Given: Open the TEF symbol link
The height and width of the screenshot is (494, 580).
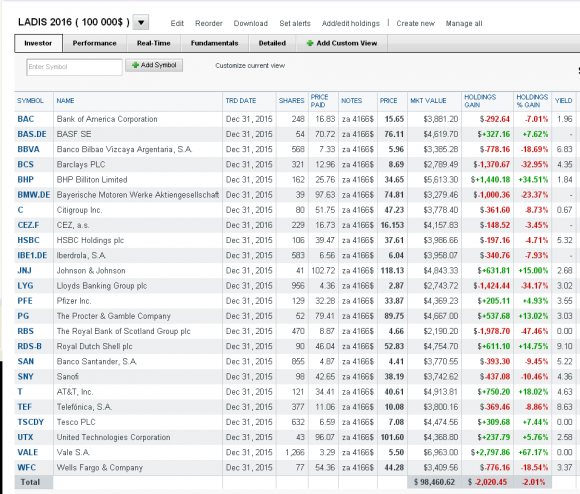Looking at the screenshot, I should 24,407.
